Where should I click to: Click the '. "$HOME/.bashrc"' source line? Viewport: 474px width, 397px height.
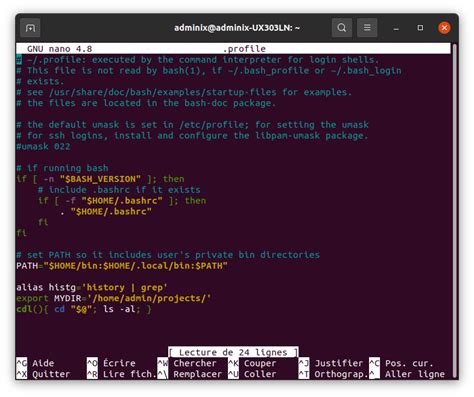(x=106, y=211)
